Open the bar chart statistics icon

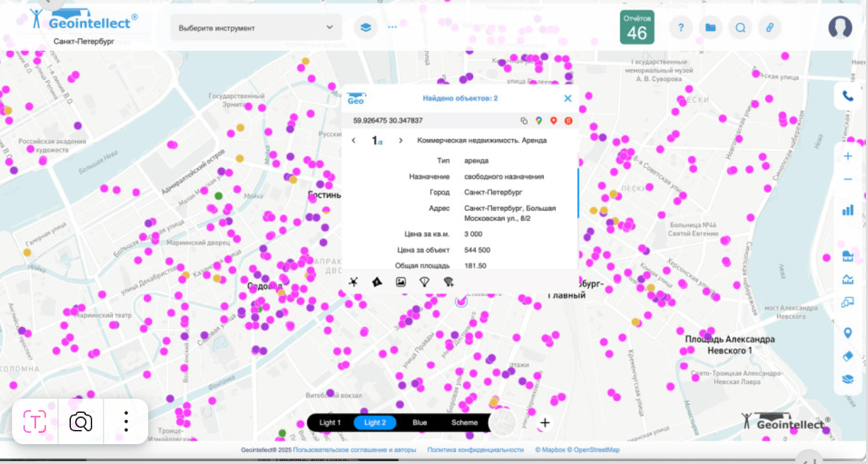tap(847, 210)
